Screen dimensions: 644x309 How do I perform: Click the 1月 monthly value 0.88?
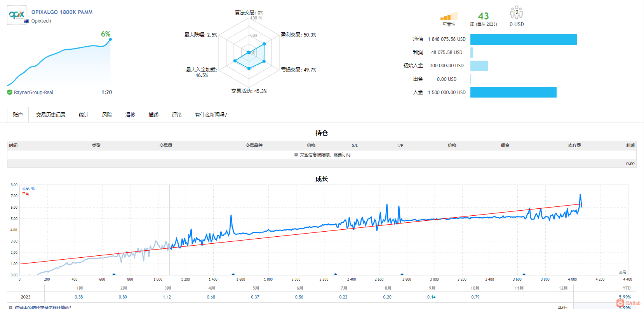coord(79,297)
